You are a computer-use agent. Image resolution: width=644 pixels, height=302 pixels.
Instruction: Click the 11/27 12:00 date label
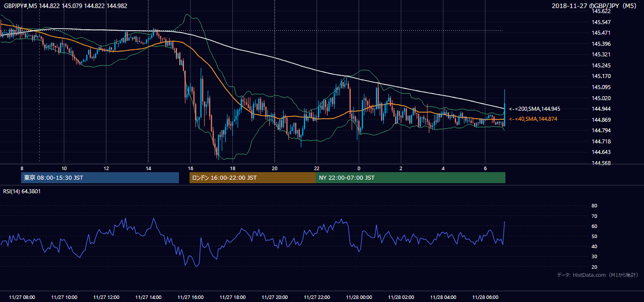(x=106, y=297)
